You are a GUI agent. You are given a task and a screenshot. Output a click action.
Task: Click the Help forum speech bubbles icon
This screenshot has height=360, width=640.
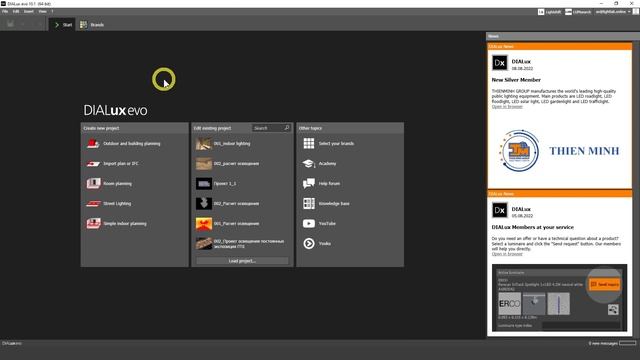coord(309,183)
